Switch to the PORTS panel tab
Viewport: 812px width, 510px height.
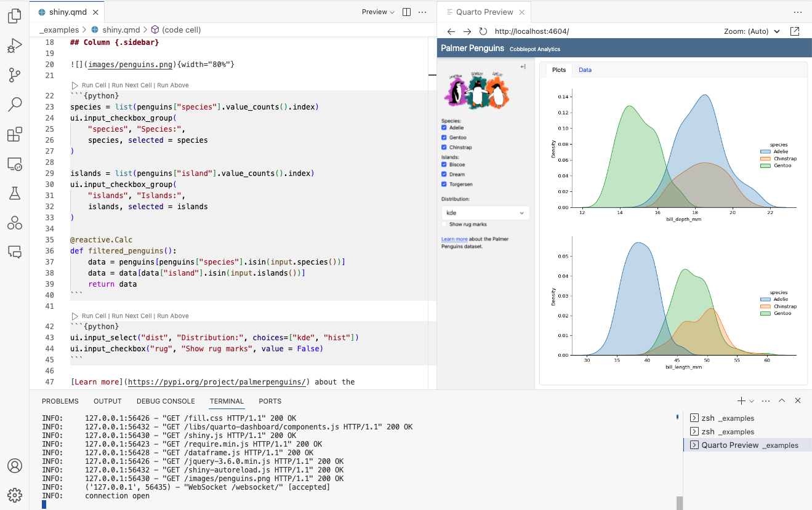click(270, 400)
